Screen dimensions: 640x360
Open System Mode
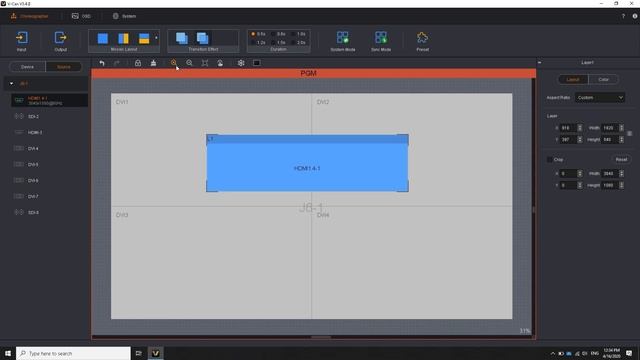[343, 41]
